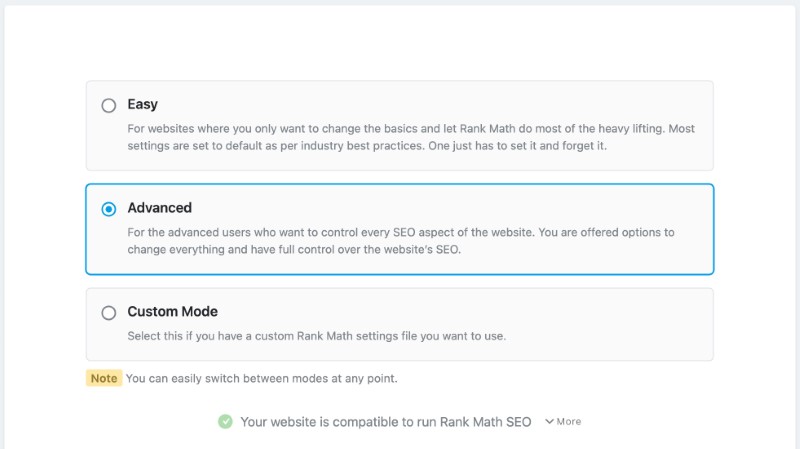This screenshot has height=449, width=800.
Task: Click the green compatibility checkmark icon
Action: pos(226,421)
